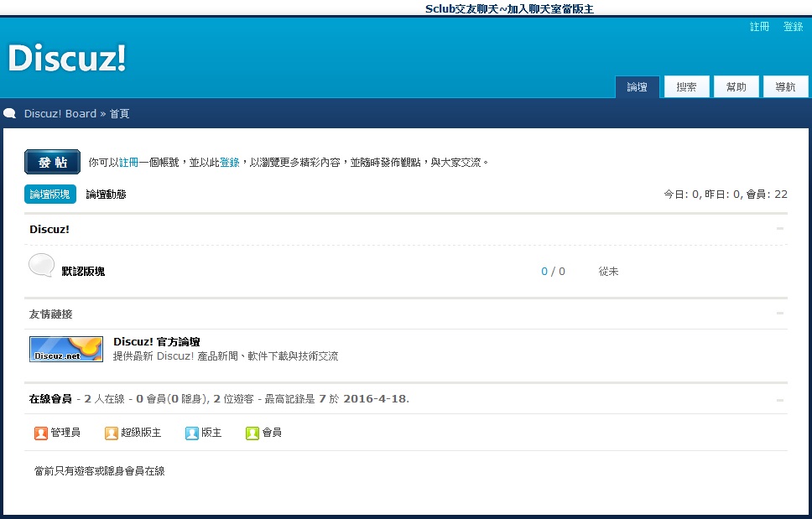Click the 註冊 link at top right
This screenshot has height=519, width=812.
[x=759, y=27]
